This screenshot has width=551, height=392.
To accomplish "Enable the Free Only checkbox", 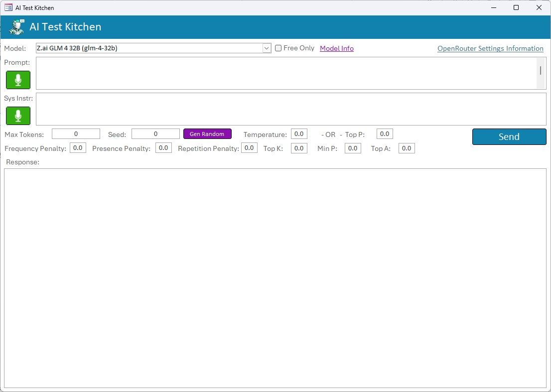I will [x=278, y=48].
